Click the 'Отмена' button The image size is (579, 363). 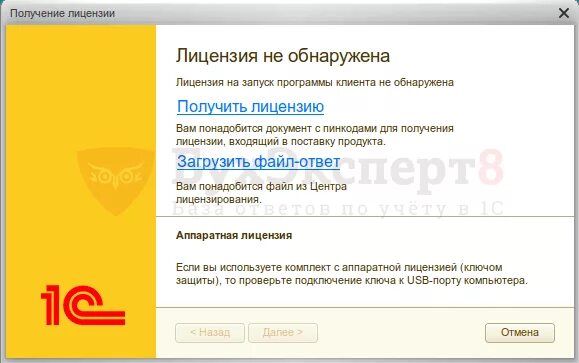pos(520,333)
